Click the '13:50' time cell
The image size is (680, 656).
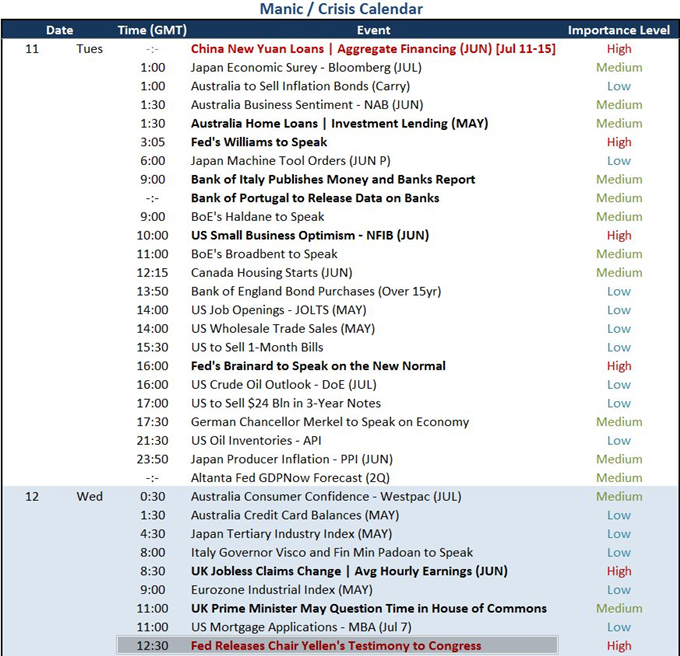pyautogui.click(x=152, y=291)
